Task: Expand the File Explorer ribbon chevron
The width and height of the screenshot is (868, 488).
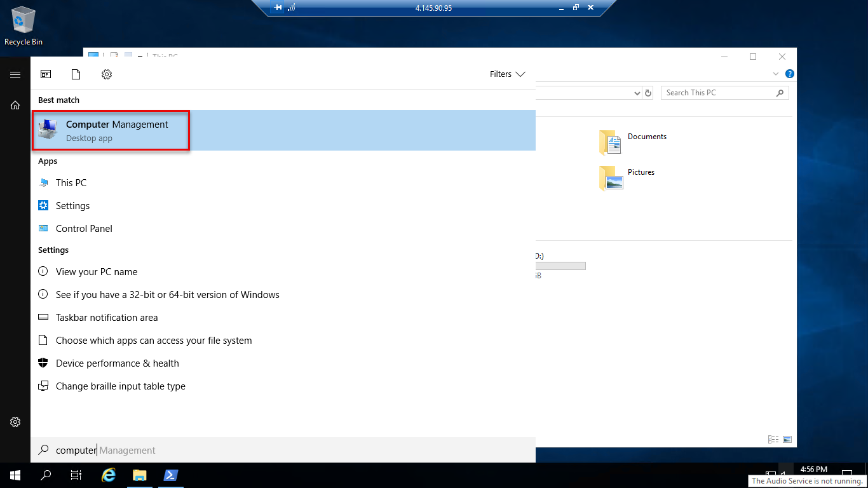Action: pyautogui.click(x=776, y=74)
